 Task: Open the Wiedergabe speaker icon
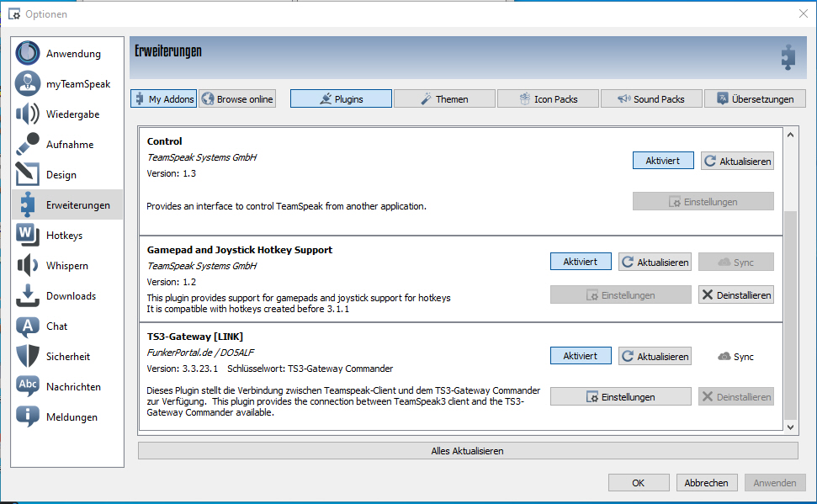[x=28, y=114]
